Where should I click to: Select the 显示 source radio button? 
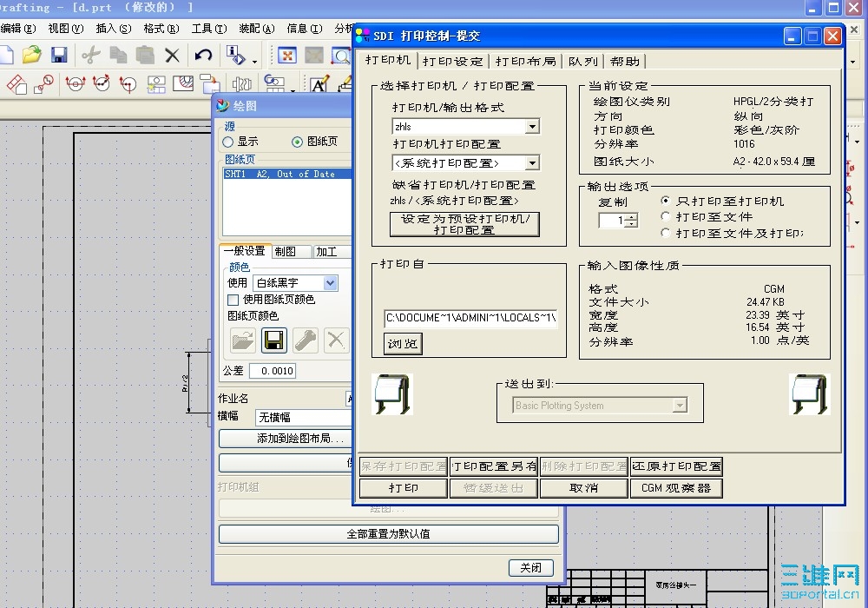coord(227,142)
